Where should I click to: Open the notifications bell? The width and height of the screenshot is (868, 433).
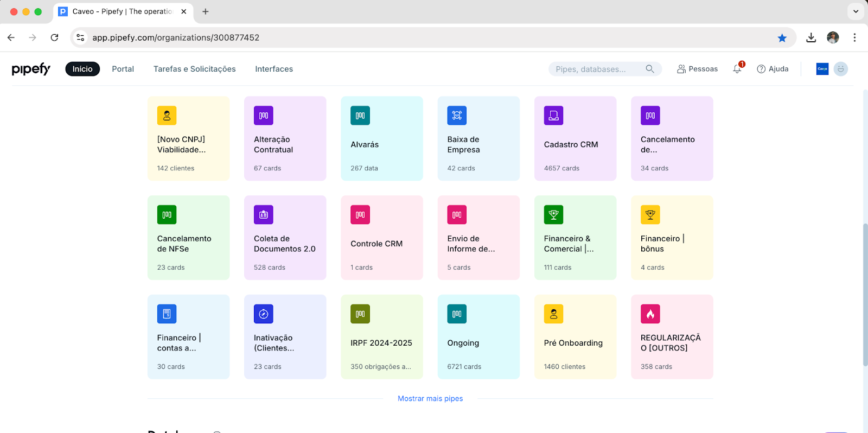(x=737, y=69)
